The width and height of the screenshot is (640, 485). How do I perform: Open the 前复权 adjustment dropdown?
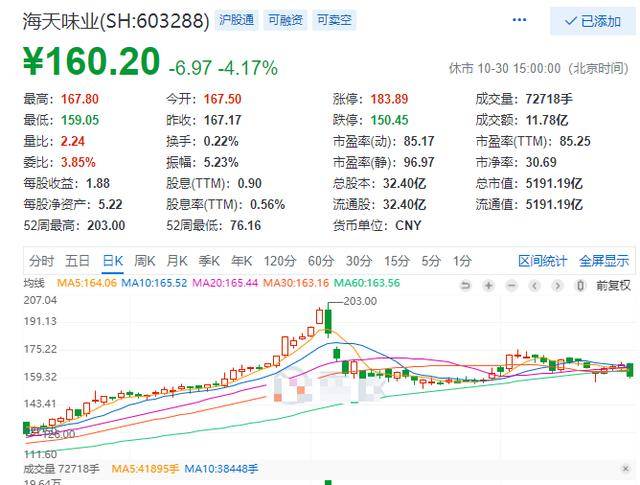click(613, 285)
